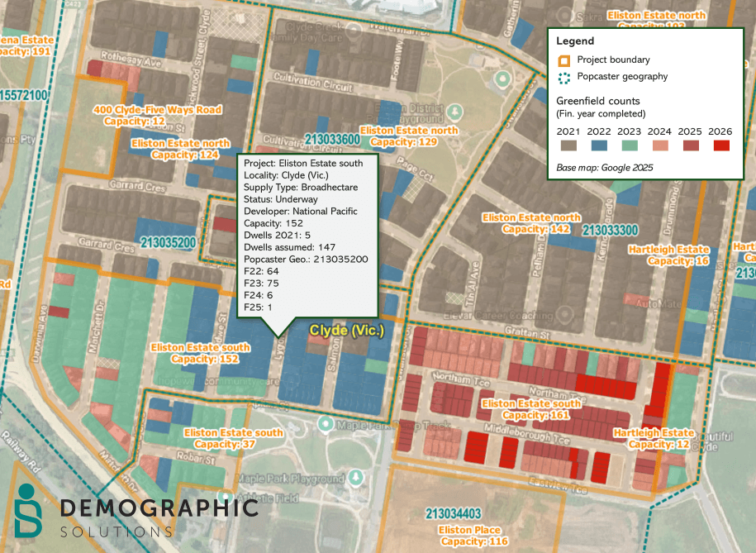The height and width of the screenshot is (553, 756).
Task: Click the orange Project boundary legend icon
Action: 563,60
